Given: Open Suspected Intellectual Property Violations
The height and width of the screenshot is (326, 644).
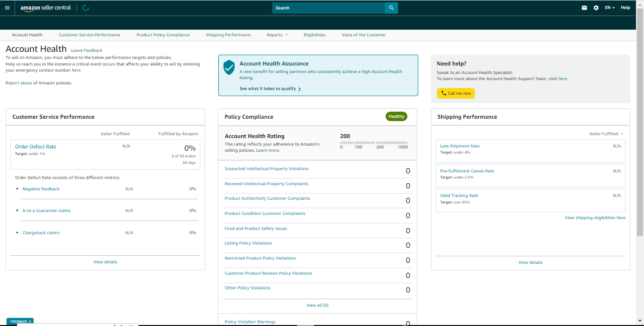Looking at the screenshot, I should [x=267, y=169].
